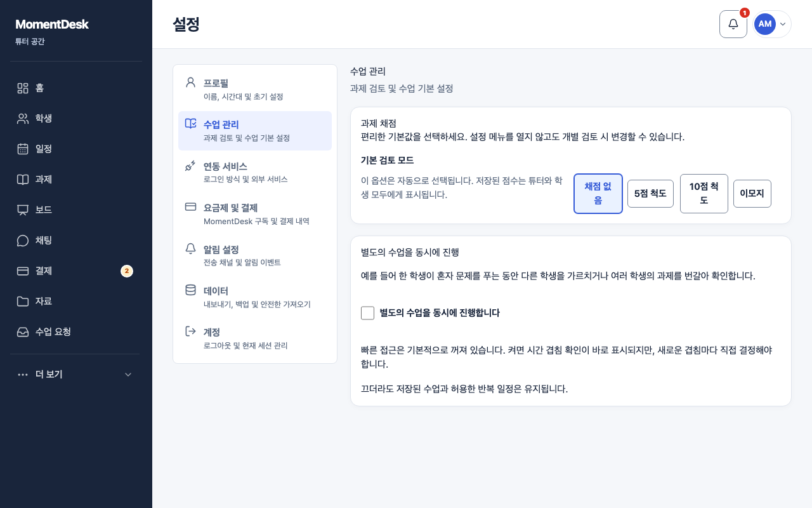Click the MomentDesk logo text
The image size is (812, 508).
(52, 24)
